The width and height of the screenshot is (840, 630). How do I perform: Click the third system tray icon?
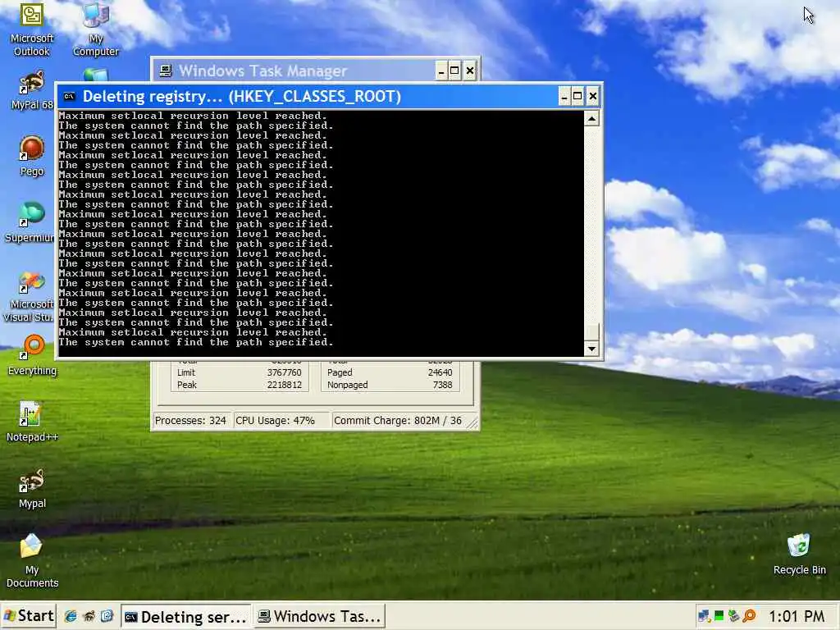[733, 616]
